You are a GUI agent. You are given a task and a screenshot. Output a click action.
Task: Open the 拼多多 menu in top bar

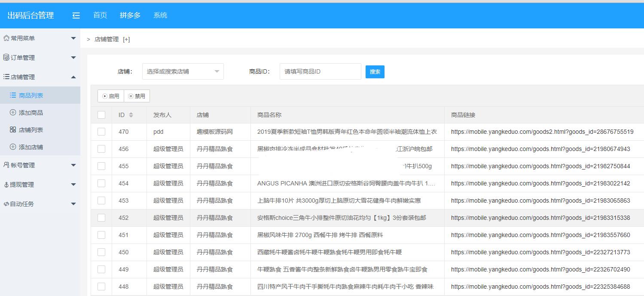130,15
